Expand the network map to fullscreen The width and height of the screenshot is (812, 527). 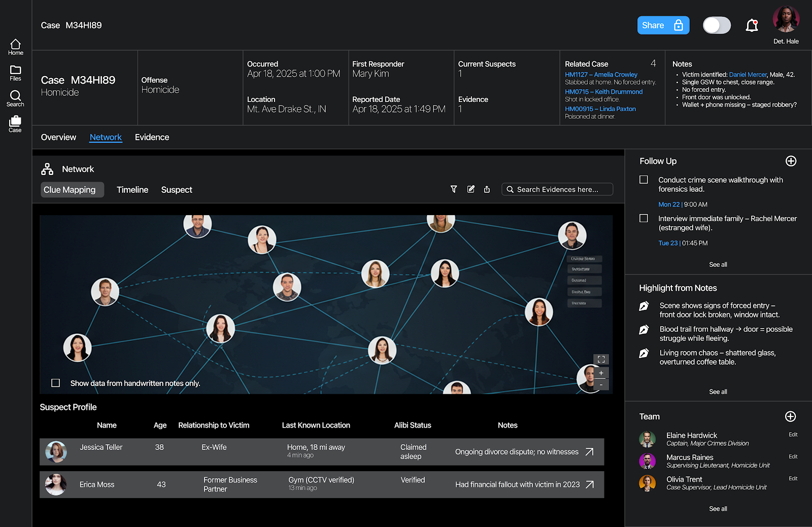tap(601, 359)
